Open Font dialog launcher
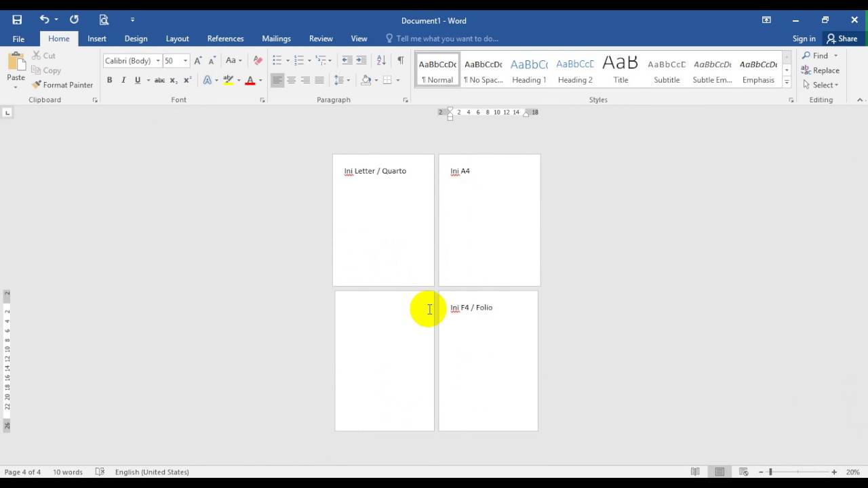868x488 pixels. click(262, 100)
